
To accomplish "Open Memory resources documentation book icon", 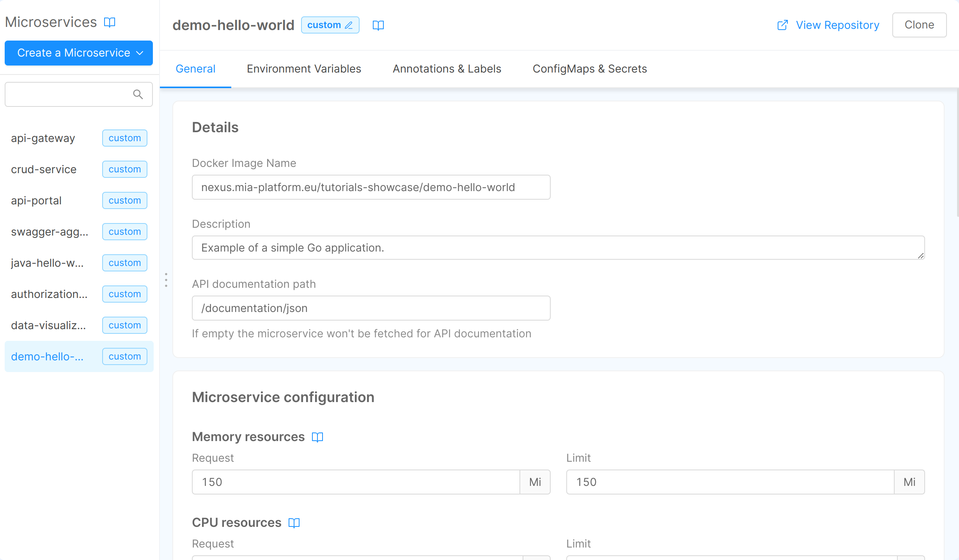I will 317,437.
